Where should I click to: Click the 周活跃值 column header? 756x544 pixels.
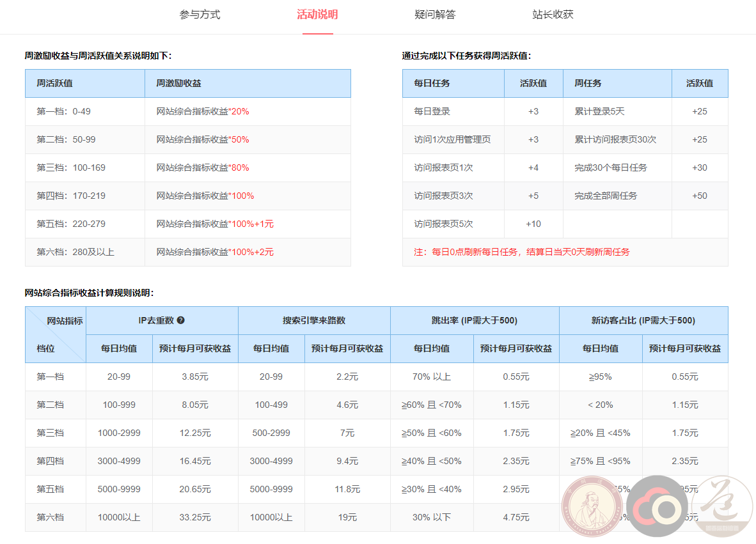[x=85, y=83]
